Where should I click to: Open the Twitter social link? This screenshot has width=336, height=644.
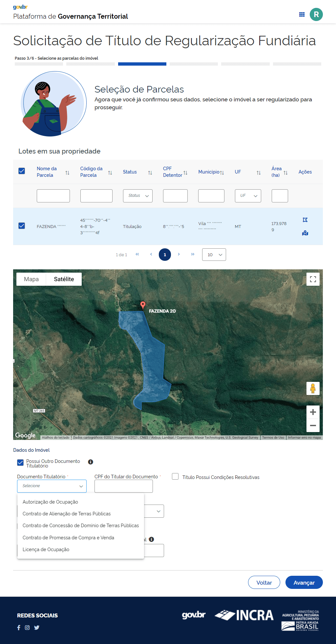(x=37, y=628)
